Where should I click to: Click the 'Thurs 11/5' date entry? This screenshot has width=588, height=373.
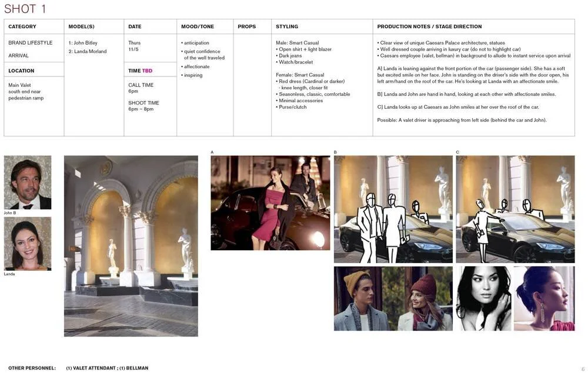click(134, 46)
